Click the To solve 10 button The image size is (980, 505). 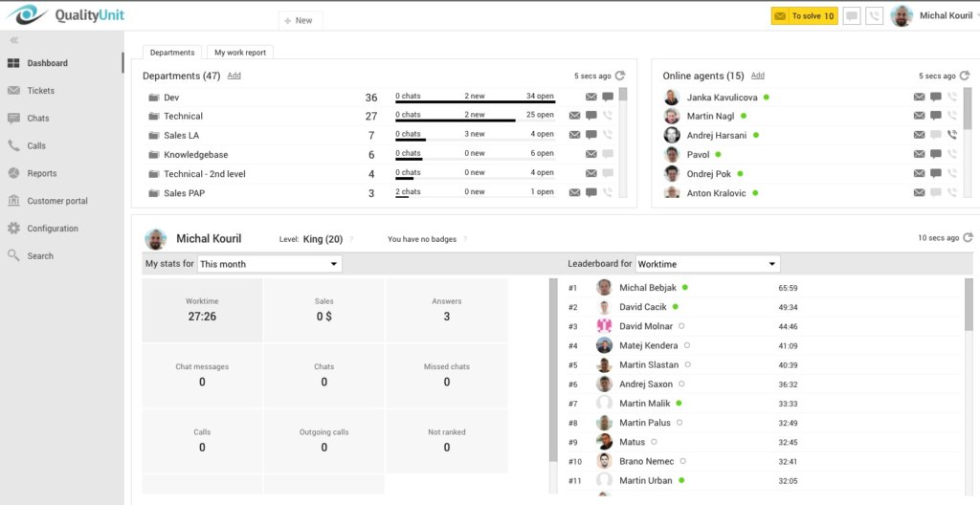pyautogui.click(x=804, y=16)
